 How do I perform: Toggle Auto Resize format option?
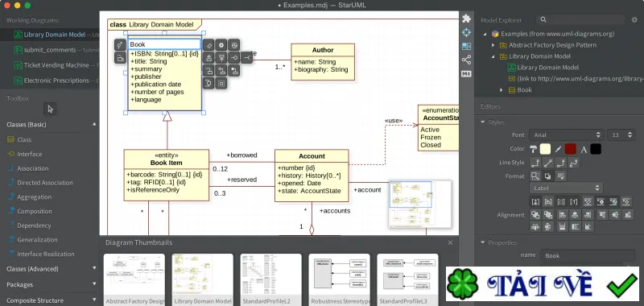click(535, 176)
